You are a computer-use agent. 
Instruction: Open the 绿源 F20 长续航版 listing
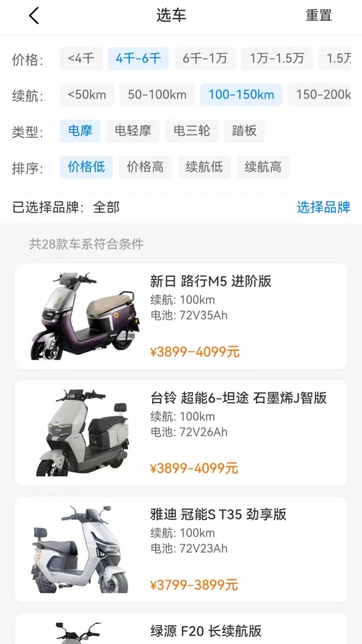(x=181, y=628)
